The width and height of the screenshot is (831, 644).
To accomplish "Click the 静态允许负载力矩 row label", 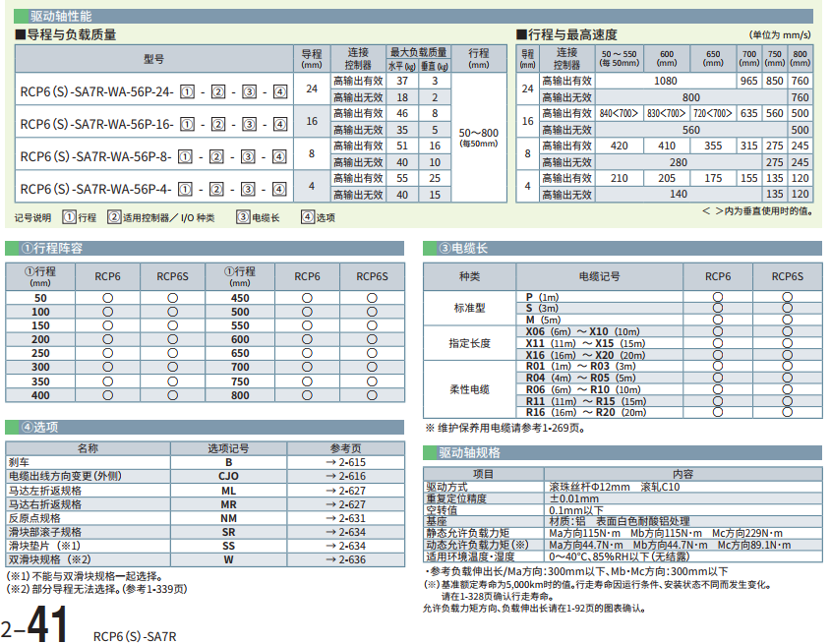I will click(x=468, y=533).
